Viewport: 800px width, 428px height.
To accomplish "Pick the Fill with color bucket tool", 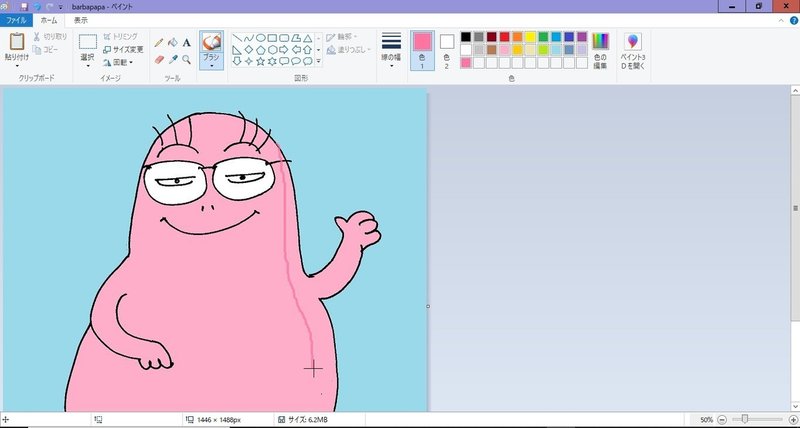I will point(173,43).
